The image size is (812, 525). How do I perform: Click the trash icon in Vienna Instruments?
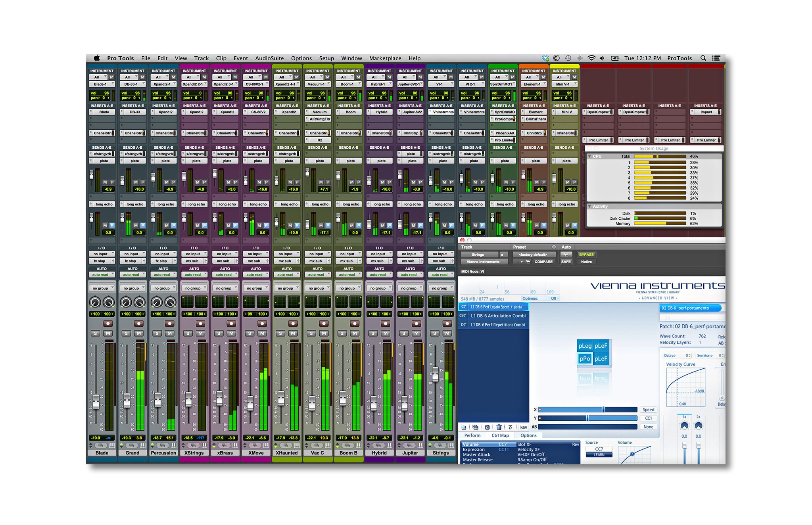[499, 427]
